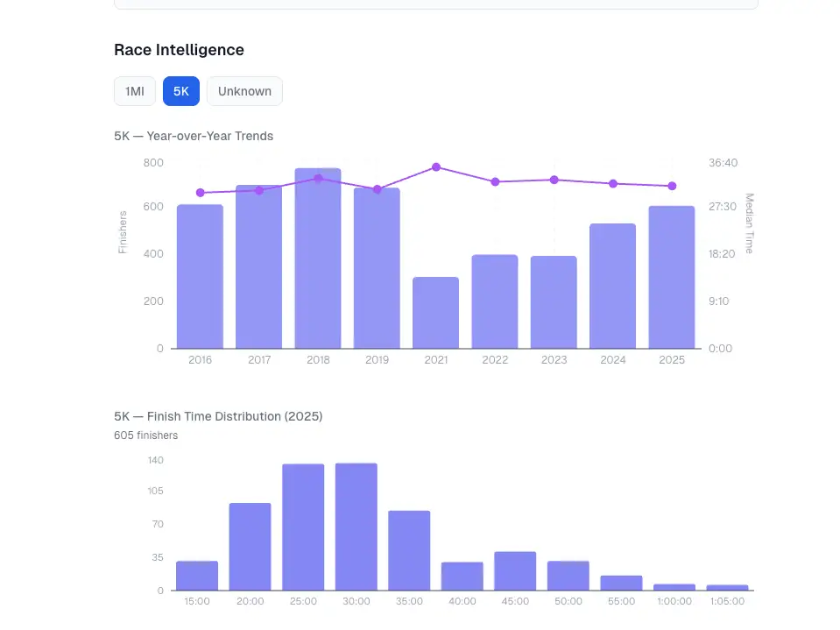Click the 2021 median time point

[x=436, y=167]
